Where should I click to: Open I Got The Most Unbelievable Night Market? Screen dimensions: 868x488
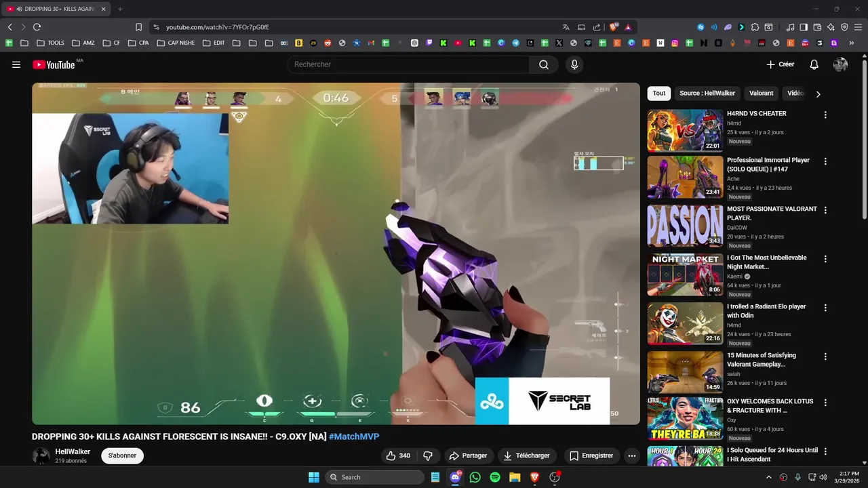coord(767,262)
